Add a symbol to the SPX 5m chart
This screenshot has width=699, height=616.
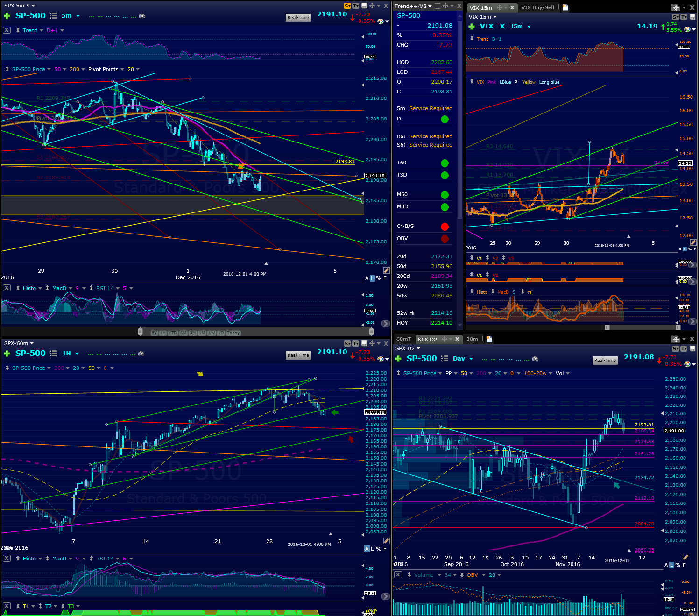(x=7, y=16)
